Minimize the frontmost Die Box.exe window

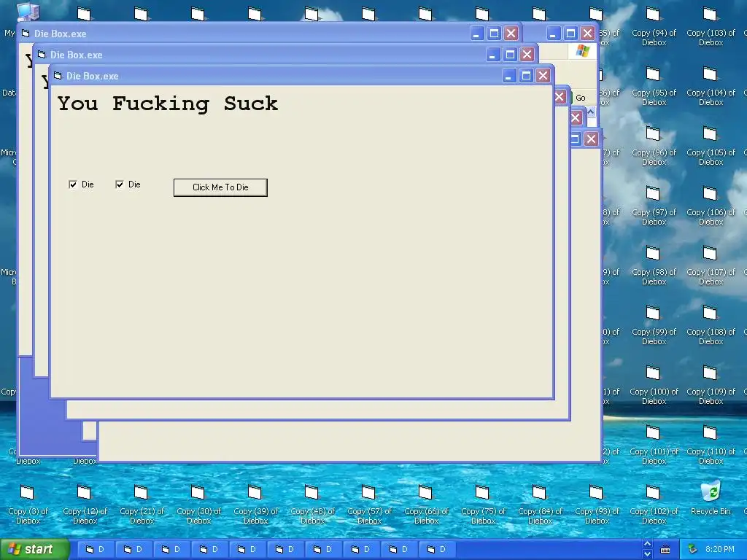coord(508,76)
